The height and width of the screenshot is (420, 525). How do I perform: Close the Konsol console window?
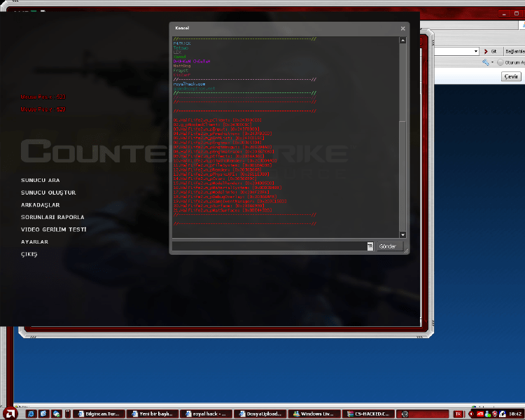(402, 29)
